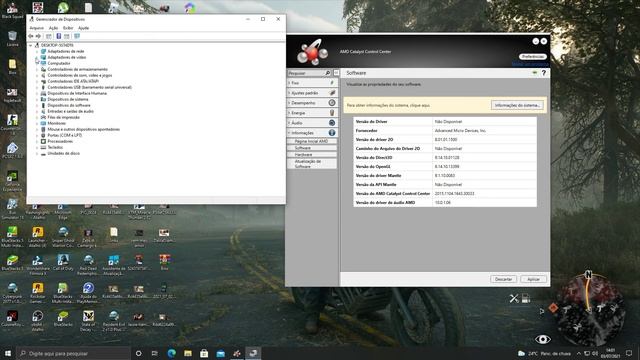
Task: Click the Back arrow in Device Manager toolbar
Action: pos(31,36)
